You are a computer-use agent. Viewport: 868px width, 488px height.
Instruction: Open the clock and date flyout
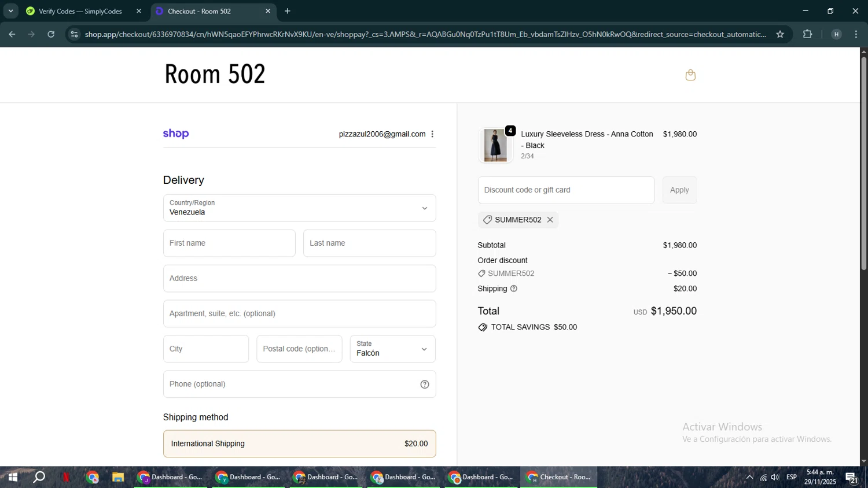820,478
